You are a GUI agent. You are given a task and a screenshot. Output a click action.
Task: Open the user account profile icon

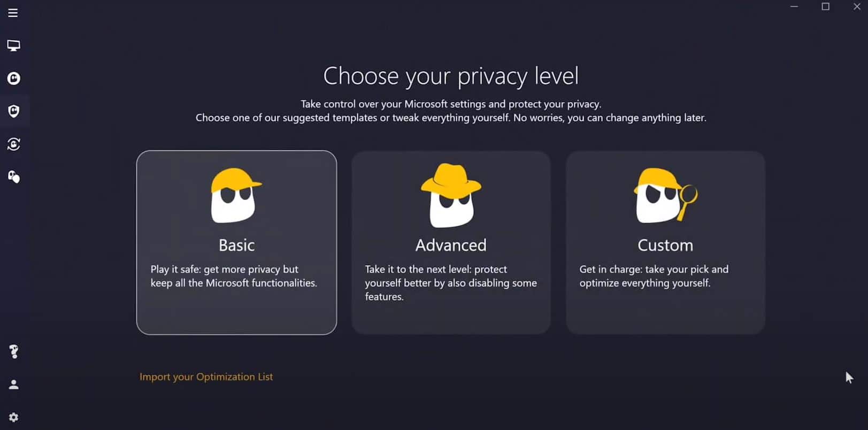point(13,385)
